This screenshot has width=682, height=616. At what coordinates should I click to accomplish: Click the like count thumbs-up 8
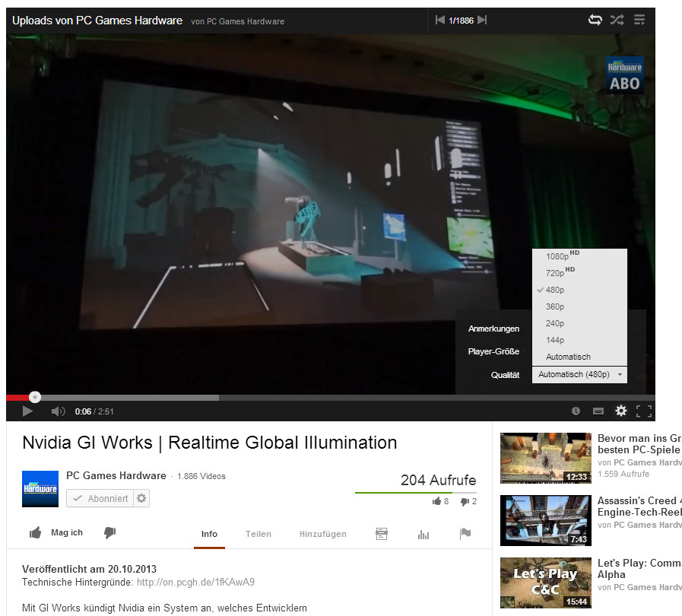(x=440, y=502)
